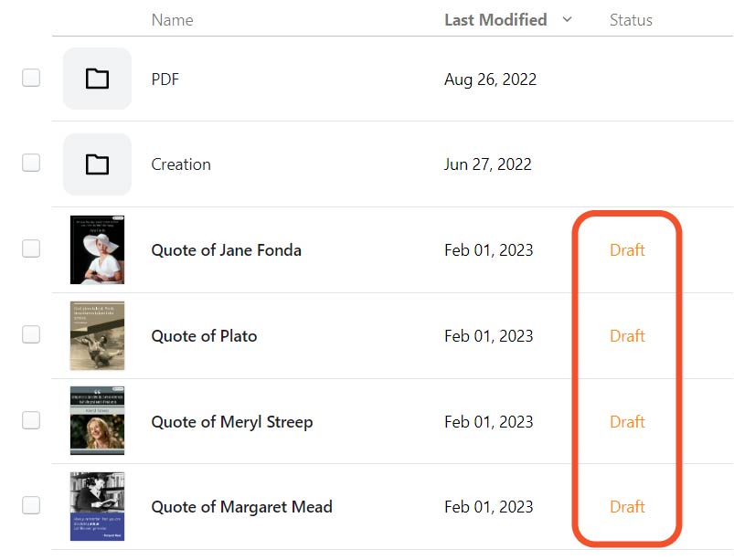This screenshot has height=560, width=734.
Task: Click the Creation folder name
Action: (181, 164)
